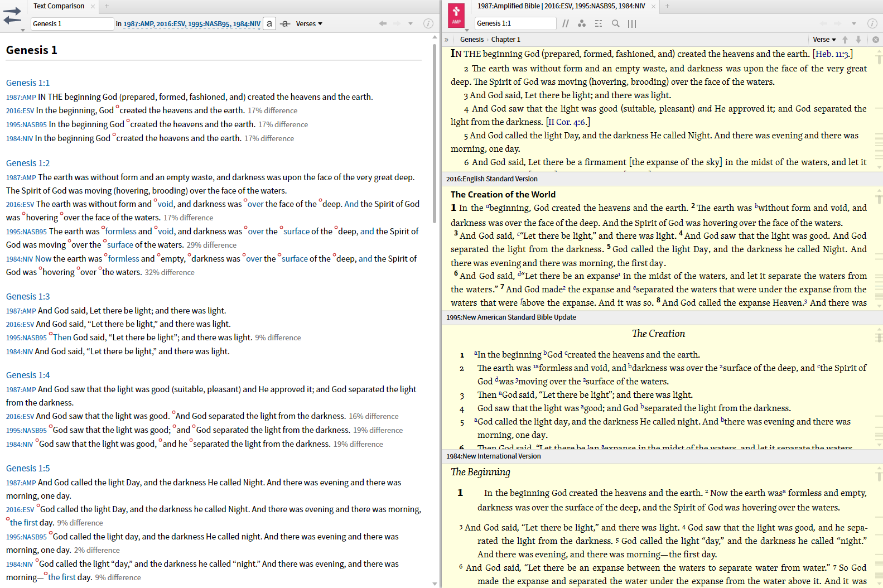
Task: Toggle the show base text 'a' button
Action: [x=269, y=23]
